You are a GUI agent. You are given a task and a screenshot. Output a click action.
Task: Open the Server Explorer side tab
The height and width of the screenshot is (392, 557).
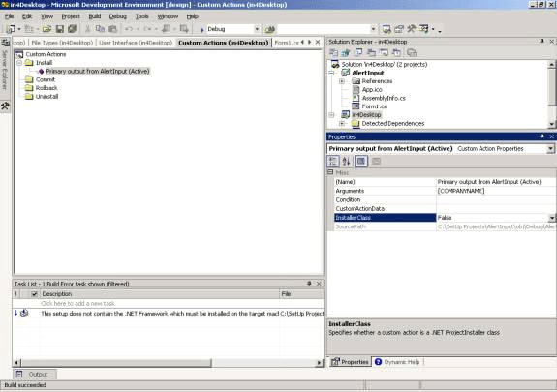(5, 64)
